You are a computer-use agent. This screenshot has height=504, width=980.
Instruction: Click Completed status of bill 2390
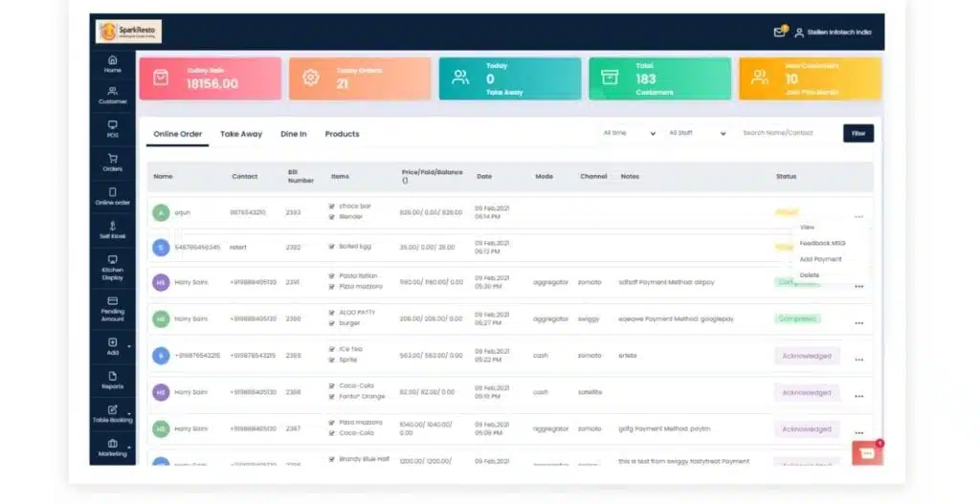[x=797, y=318]
